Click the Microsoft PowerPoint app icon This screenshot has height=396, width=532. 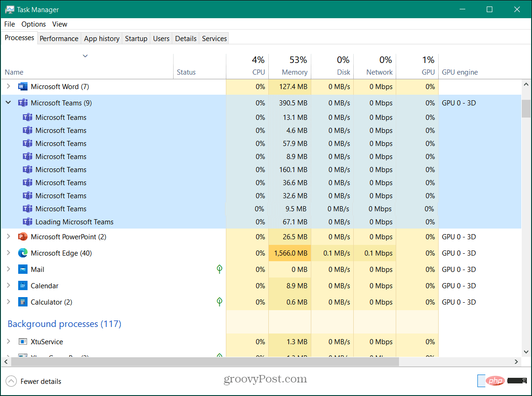(23, 236)
